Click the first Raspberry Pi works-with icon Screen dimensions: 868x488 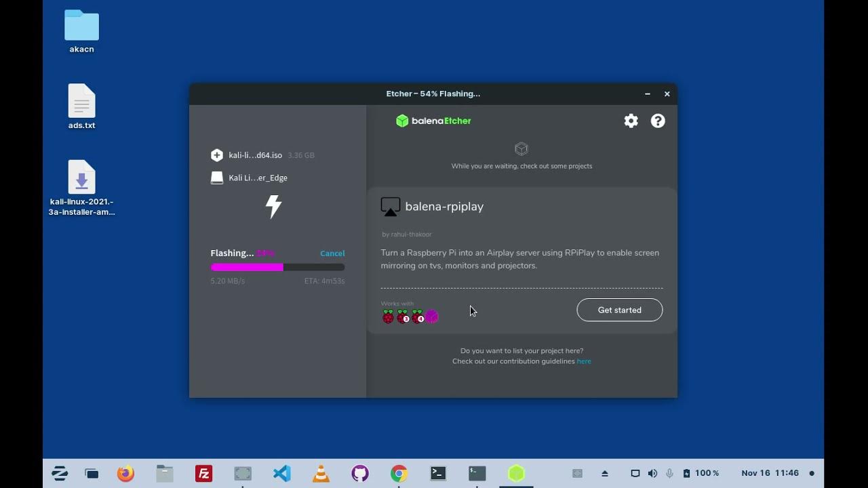pos(388,317)
